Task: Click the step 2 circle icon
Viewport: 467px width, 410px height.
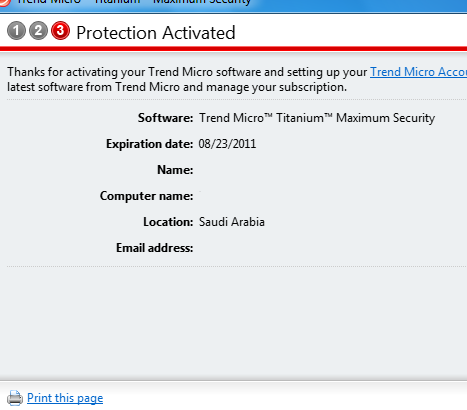Action: [38, 31]
